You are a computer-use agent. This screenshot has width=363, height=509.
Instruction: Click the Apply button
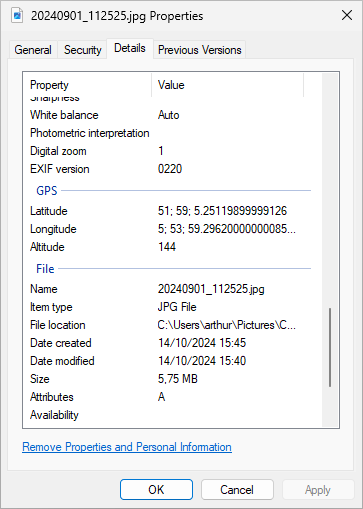318,490
